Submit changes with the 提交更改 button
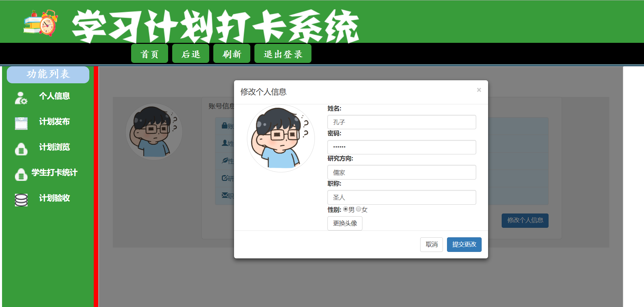The width and height of the screenshot is (644, 307). [464, 244]
